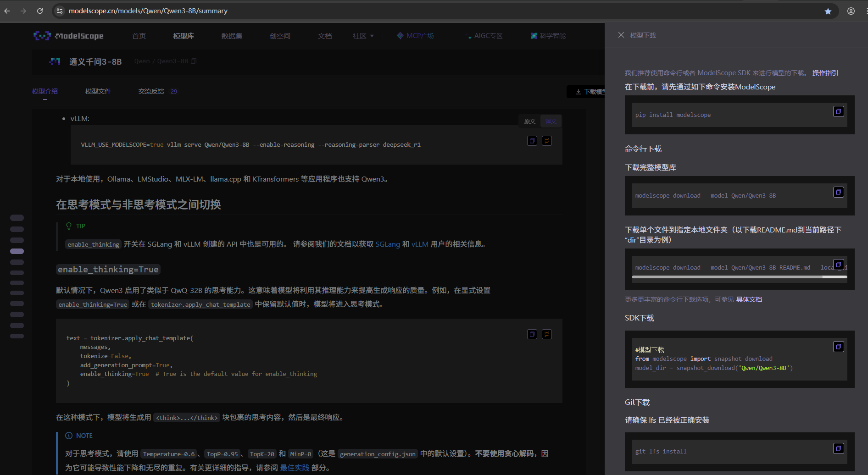Viewport: 868px width, 475px height.
Task: Click the ModelScope logo
Action: (x=68, y=36)
